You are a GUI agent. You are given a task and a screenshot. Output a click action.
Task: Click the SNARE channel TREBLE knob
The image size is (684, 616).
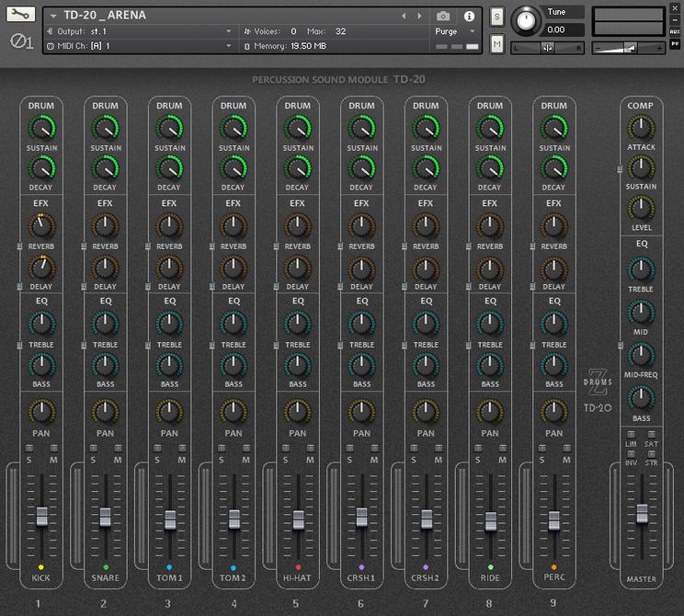point(106,325)
